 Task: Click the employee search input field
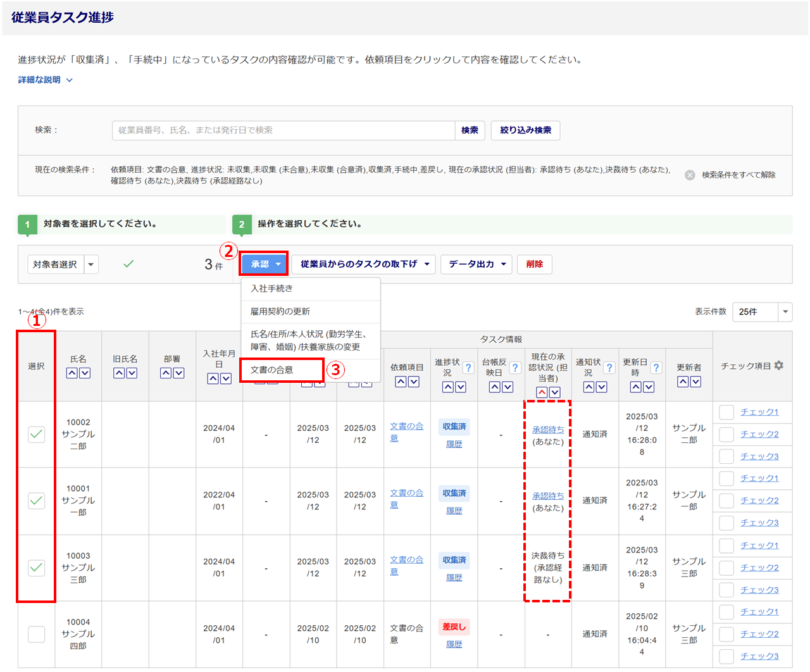pos(283,130)
